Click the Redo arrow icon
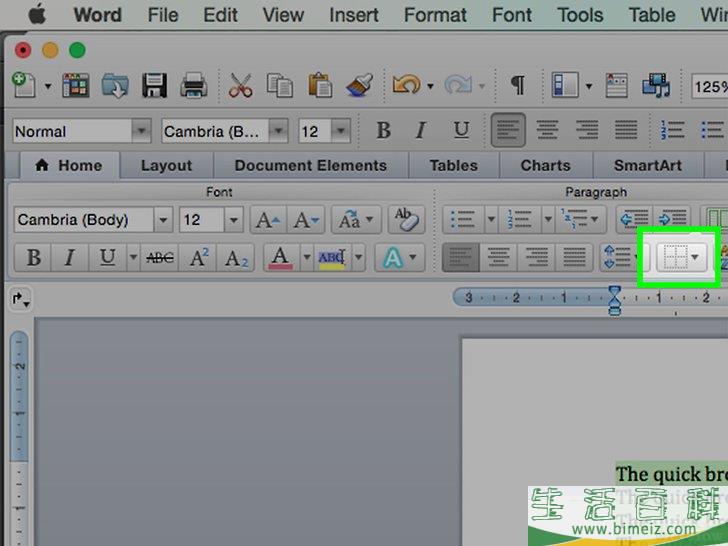 pyautogui.click(x=458, y=85)
